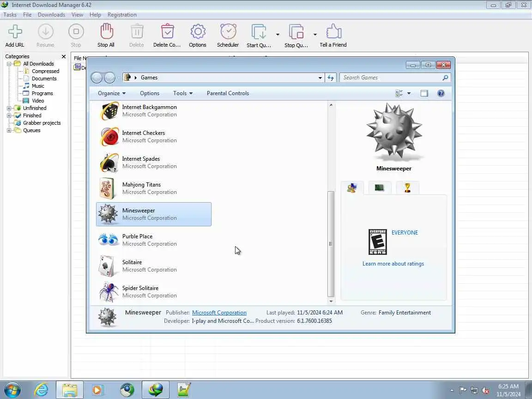Open the Help menu

tap(95, 15)
